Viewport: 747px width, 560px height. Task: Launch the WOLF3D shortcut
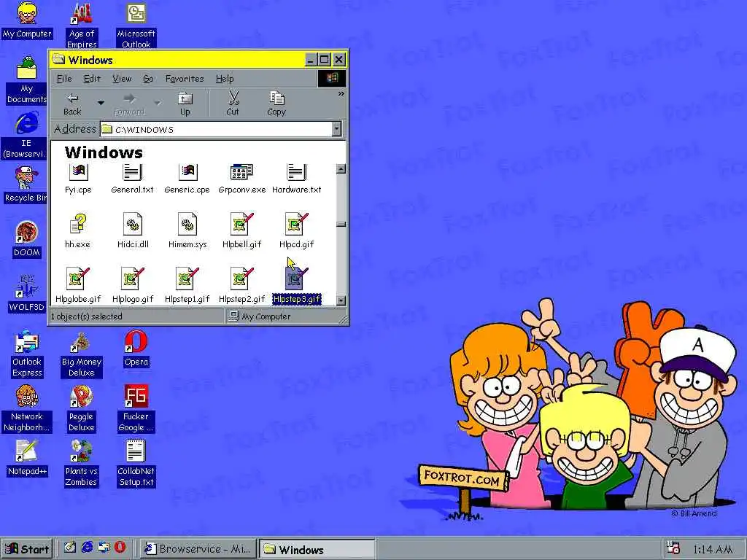(x=27, y=293)
